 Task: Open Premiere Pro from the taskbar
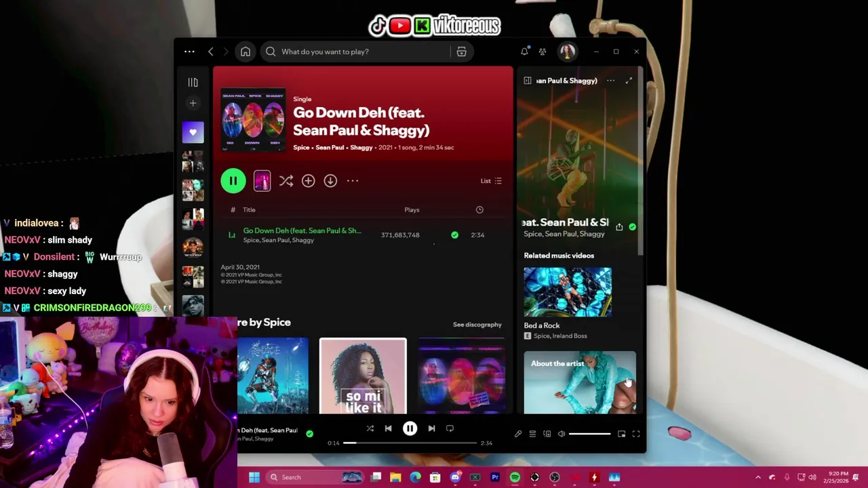point(495,477)
